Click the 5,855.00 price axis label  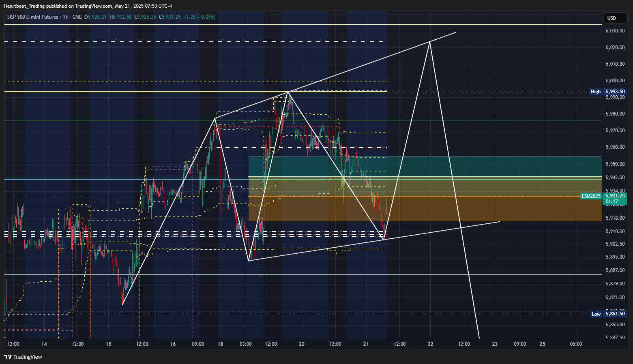pos(615,325)
